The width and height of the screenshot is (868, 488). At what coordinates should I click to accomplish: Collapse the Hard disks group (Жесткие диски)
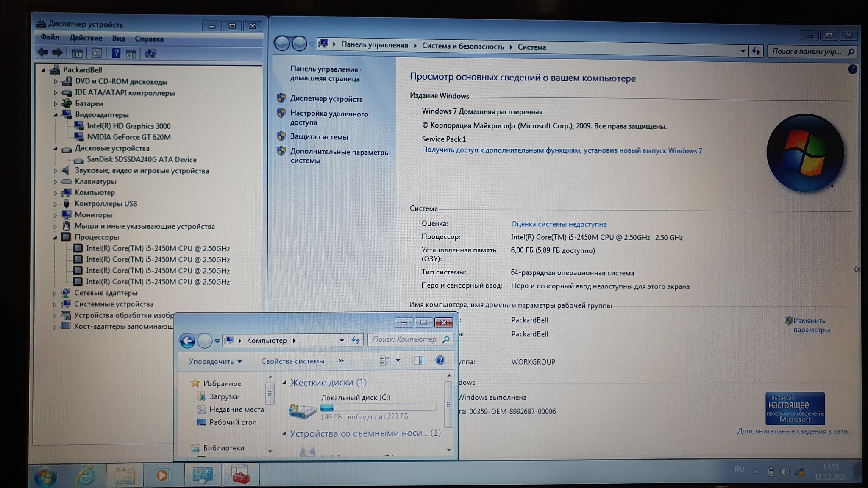pyautogui.click(x=284, y=383)
